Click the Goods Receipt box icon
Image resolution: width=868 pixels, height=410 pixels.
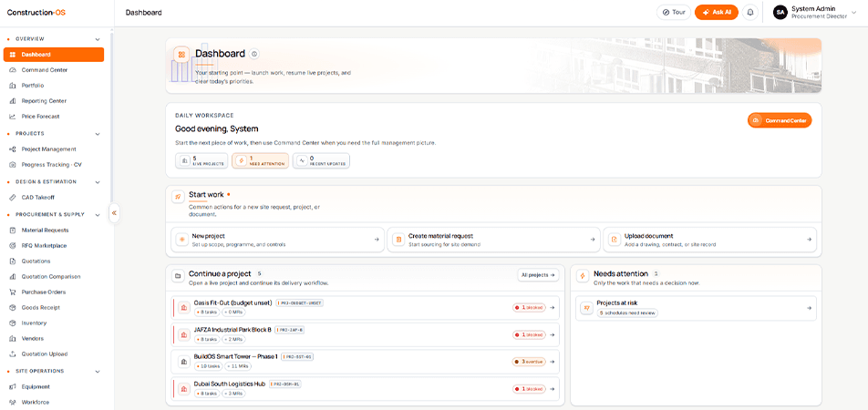coord(13,308)
